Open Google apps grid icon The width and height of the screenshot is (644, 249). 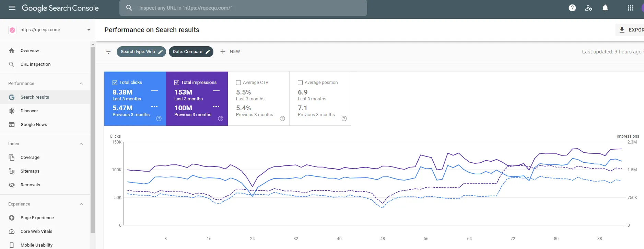631,8
